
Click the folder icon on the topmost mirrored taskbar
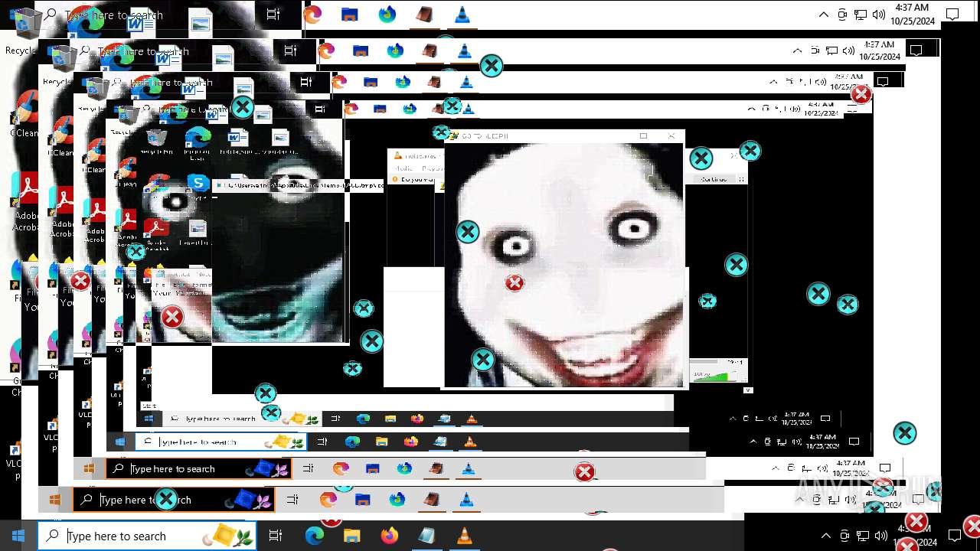(350, 15)
